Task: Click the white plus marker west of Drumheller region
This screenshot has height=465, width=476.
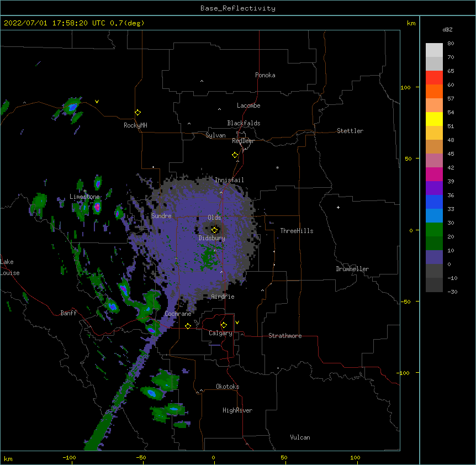Action: (x=338, y=207)
